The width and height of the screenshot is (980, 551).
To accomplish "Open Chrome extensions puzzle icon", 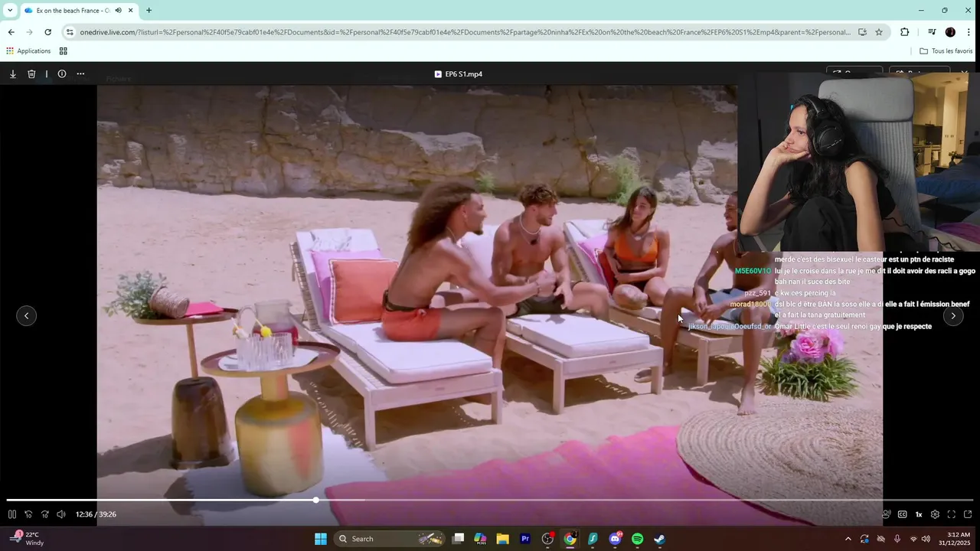I will (905, 32).
